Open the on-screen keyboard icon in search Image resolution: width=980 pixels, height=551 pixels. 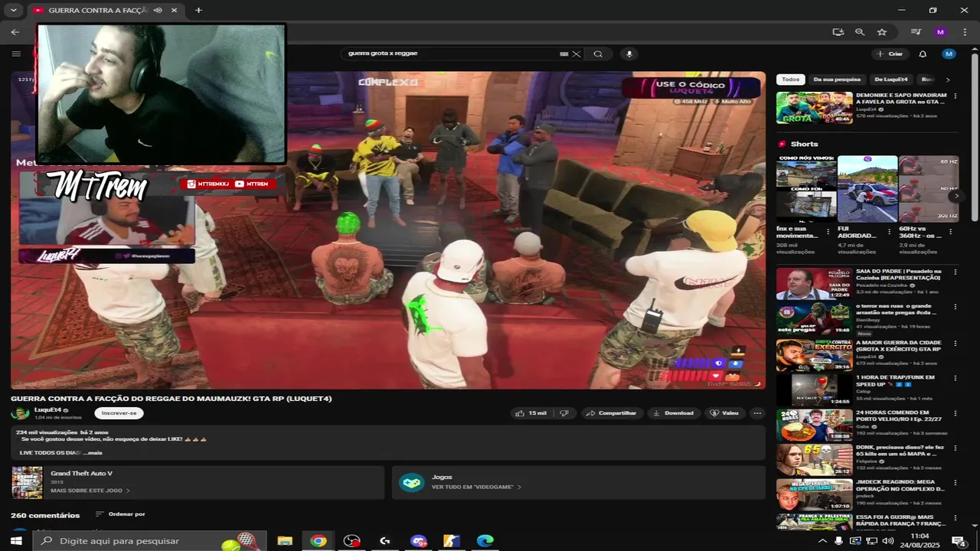click(x=564, y=54)
